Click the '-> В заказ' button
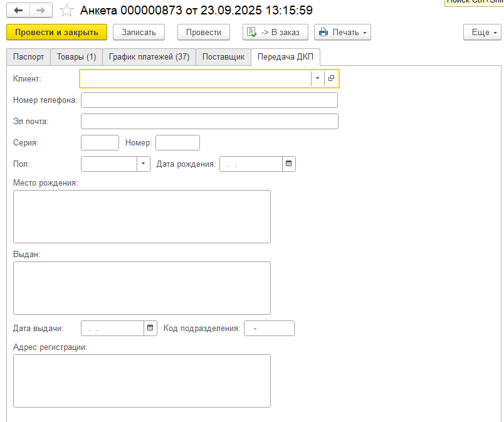 [275, 32]
